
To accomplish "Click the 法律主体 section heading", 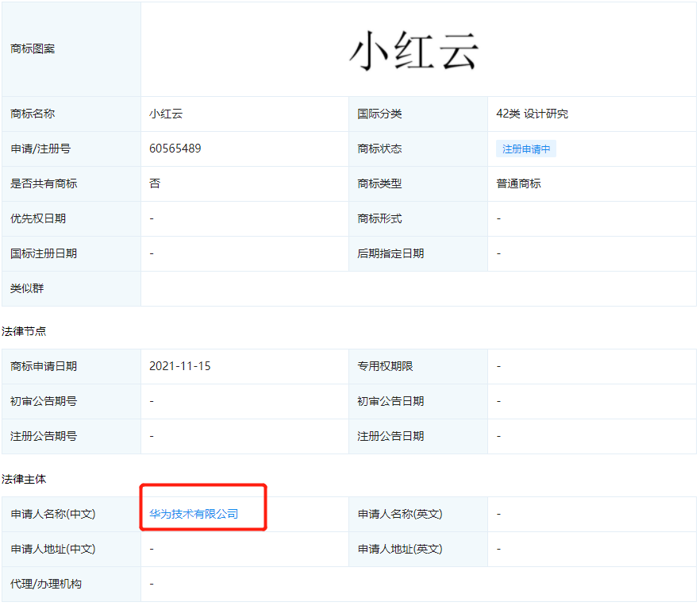I will [24, 479].
